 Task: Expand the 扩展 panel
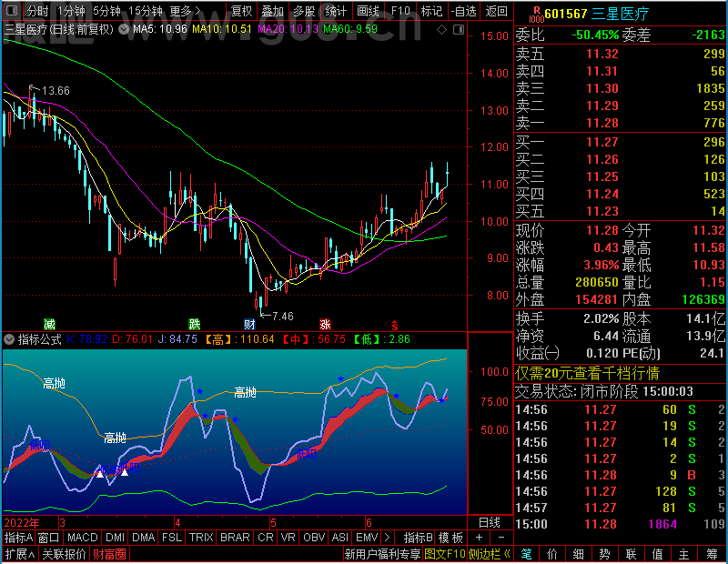tap(20, 554)
